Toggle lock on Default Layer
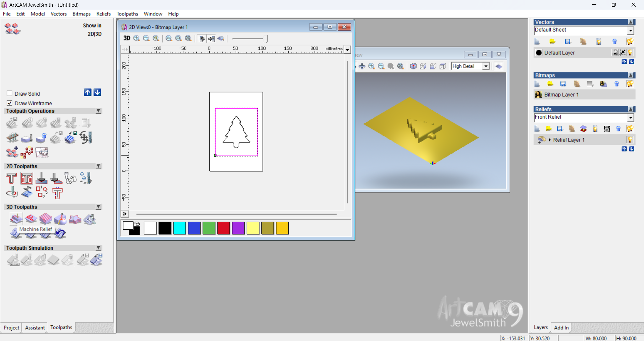The image size is (644, 341). [x=615, y=53]
